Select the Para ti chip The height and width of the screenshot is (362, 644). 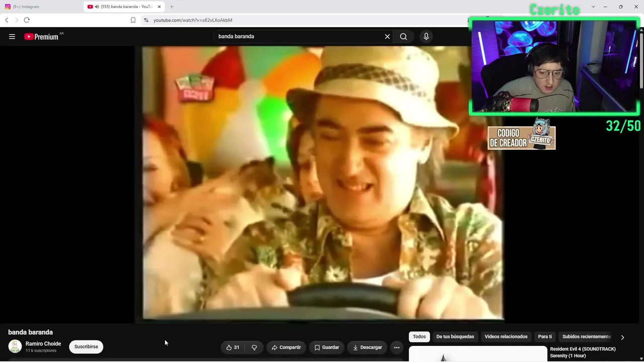[545, 337]
